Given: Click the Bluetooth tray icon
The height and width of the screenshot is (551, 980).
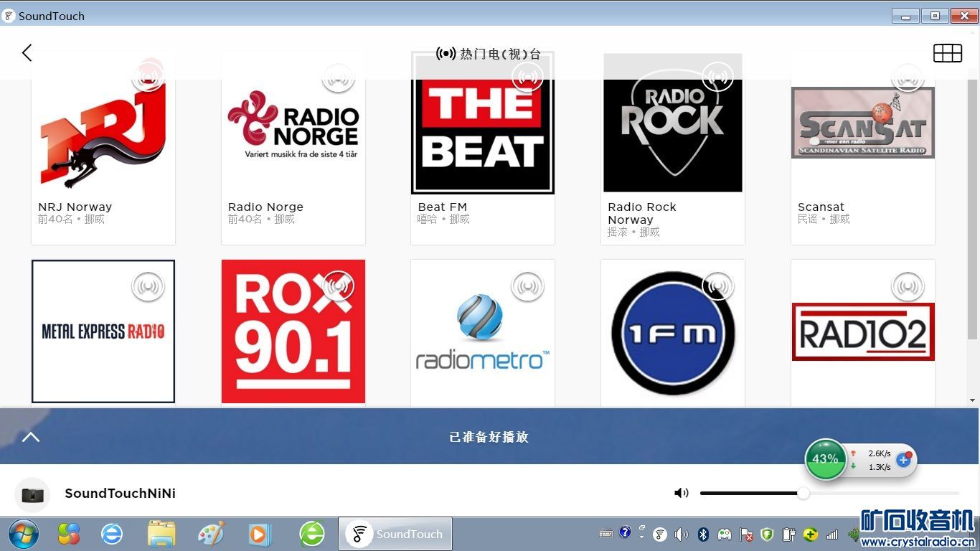Looking at the screenshot, I should coord(704,534).
